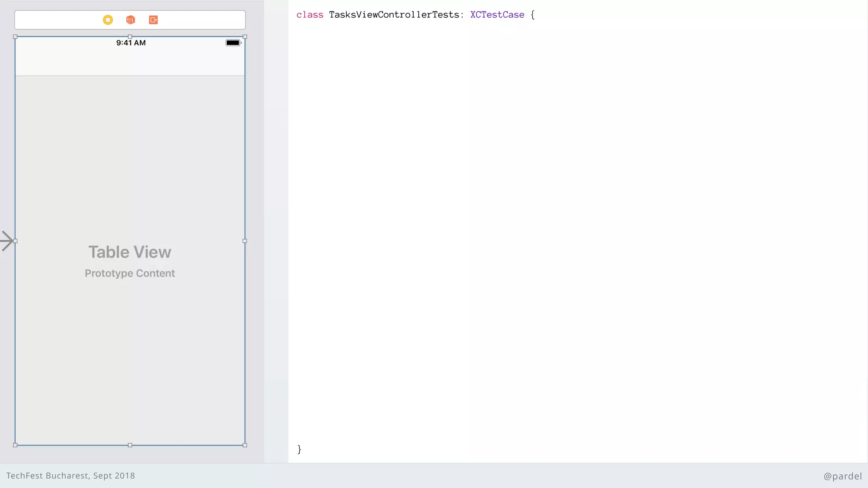The width and height of the screenshot is (868, 488).
Task: Click the top-left corner resize handle
Action: (15, 37)
